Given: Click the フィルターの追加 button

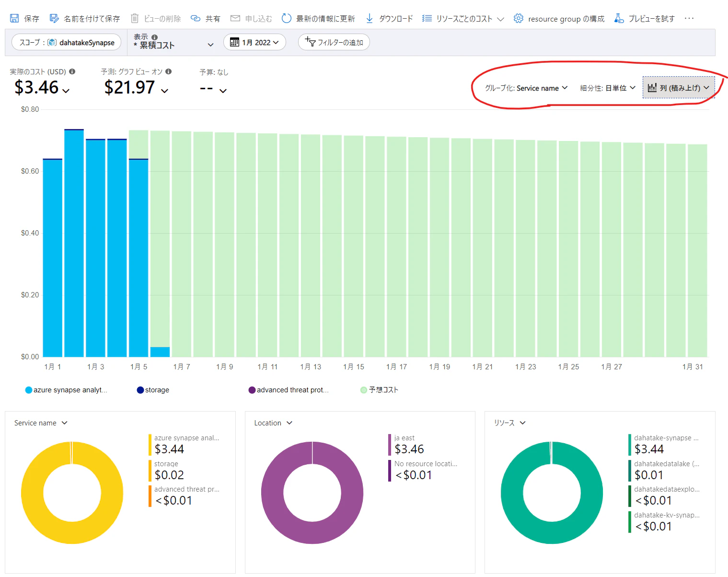Looking at the screenshot, I should click(334, 42).
